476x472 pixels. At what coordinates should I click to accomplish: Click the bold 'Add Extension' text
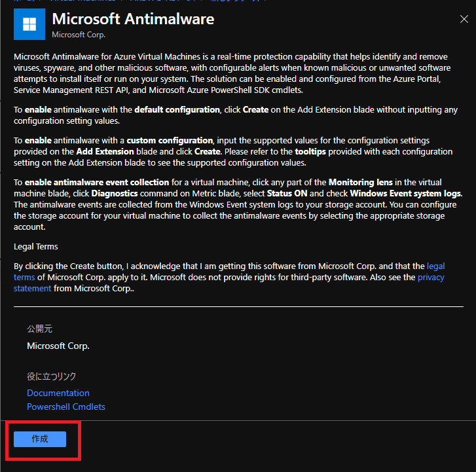(x=105, y=152)
